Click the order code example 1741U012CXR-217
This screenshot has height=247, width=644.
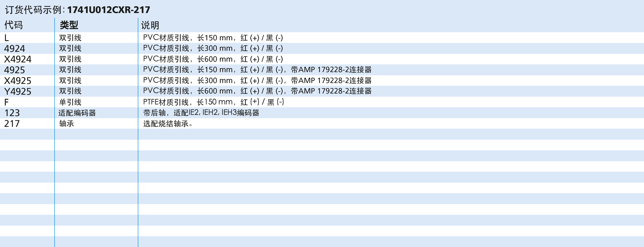[x=108, y=10]
